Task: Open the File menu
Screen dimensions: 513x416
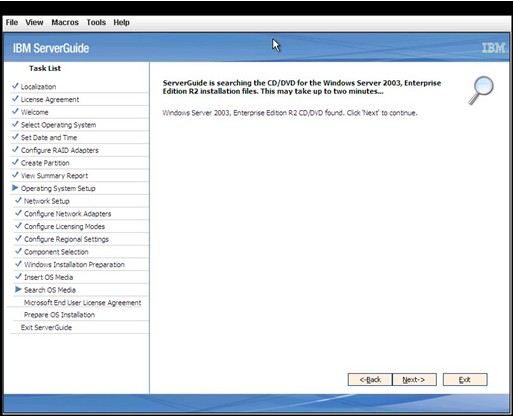Action: 12,22
